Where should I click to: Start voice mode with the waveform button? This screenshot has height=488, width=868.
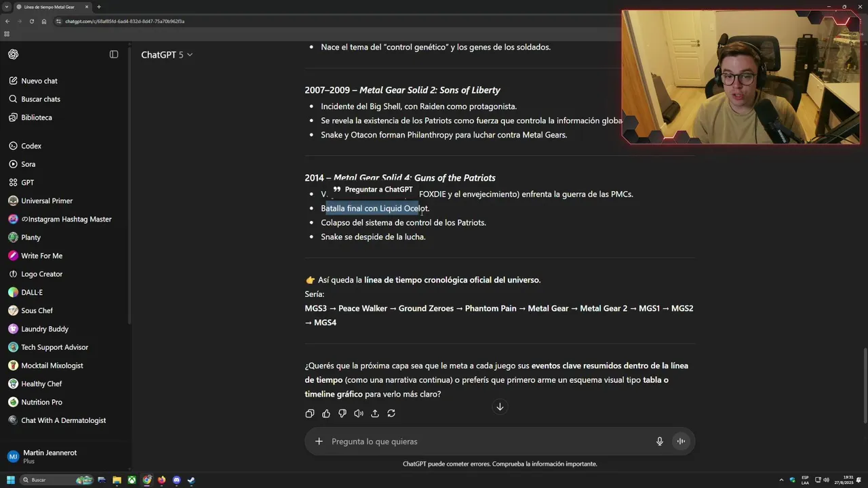[x=681, y=441]
